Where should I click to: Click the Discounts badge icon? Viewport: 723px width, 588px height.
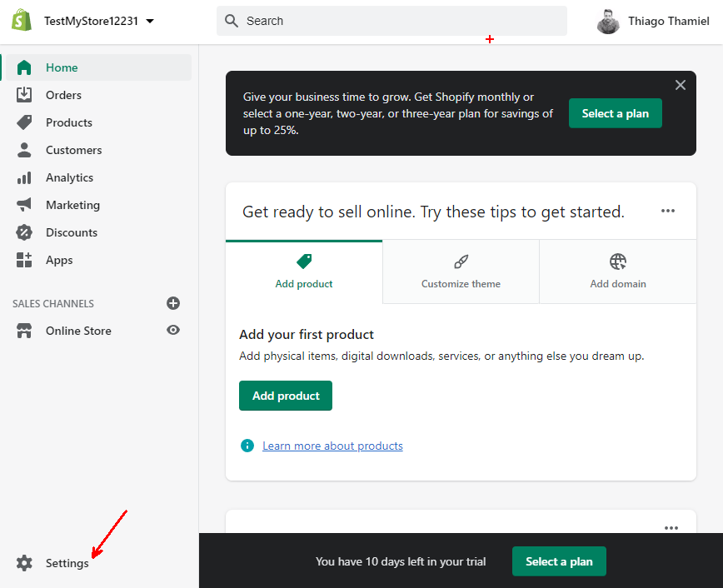coord(24,232)
